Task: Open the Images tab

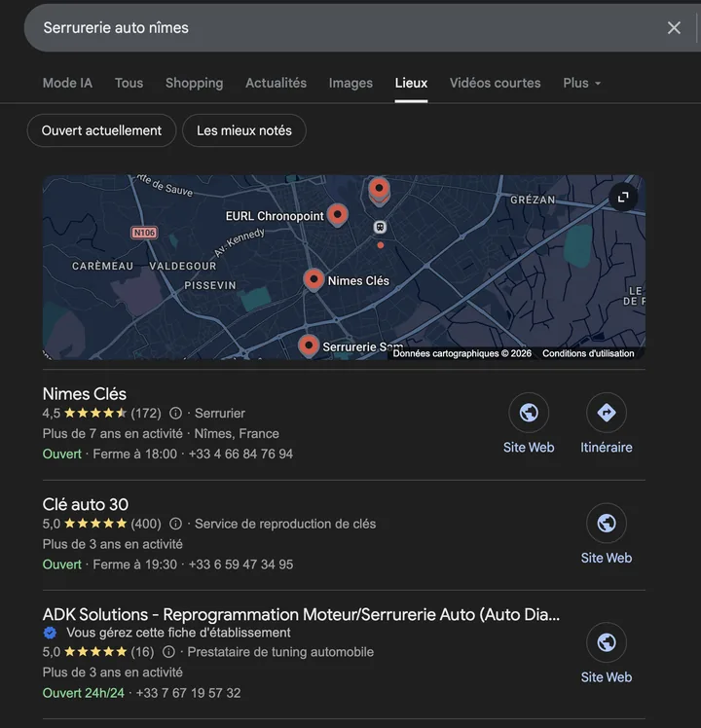Action: (350, 83)
